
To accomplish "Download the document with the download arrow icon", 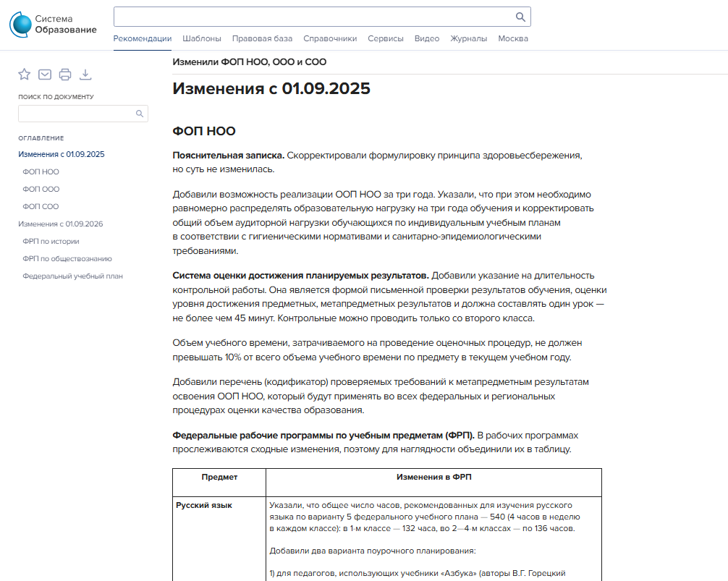I will pos(85,75).
